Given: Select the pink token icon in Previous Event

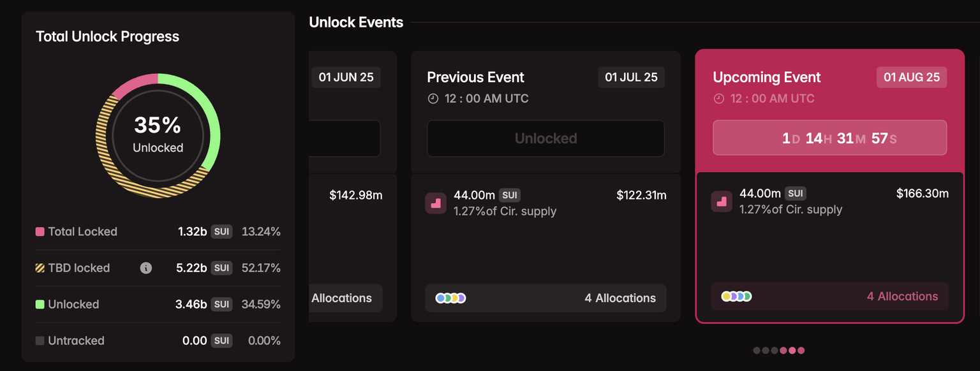Looking at the screenshot, I should (436, 203).
